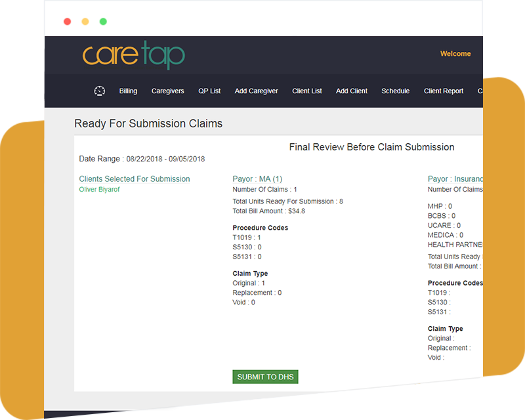Click the Ready For Submission Claims title

148,123
